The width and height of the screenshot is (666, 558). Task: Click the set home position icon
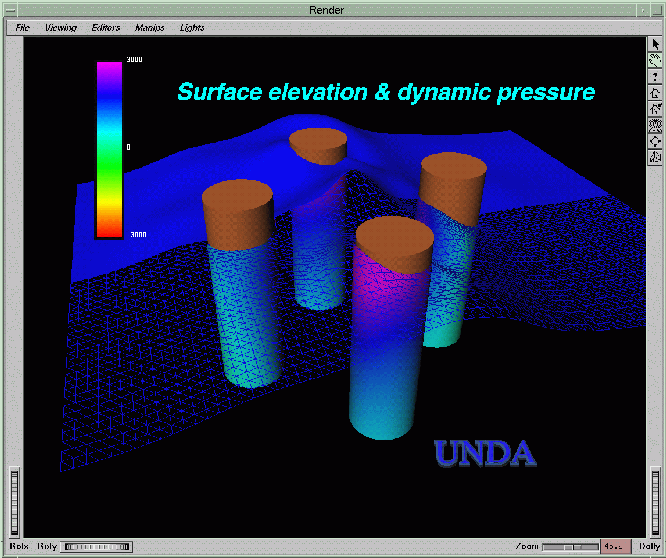[x=656, y=109]
